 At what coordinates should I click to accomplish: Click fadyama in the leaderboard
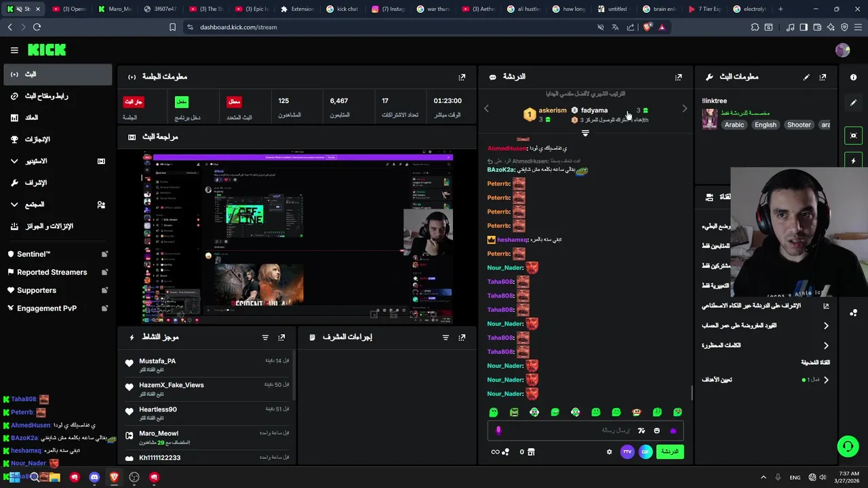[x=594, y=110]
